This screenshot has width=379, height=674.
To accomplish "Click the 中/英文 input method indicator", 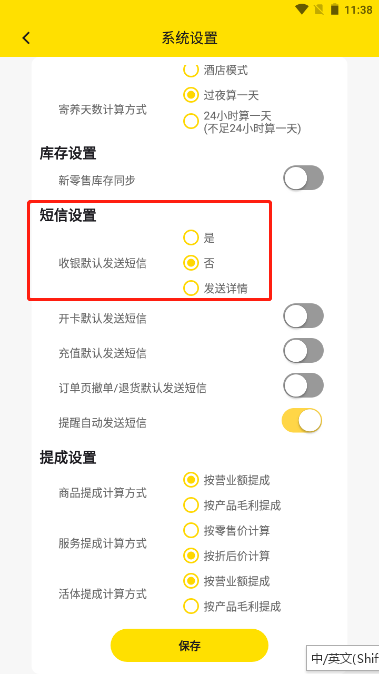I will tap(343, 658).
